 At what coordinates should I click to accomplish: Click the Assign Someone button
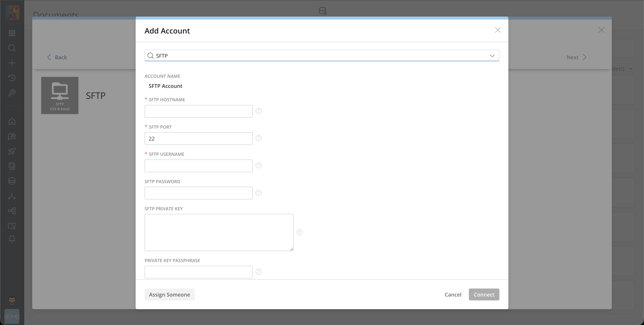tap(170, 294)
